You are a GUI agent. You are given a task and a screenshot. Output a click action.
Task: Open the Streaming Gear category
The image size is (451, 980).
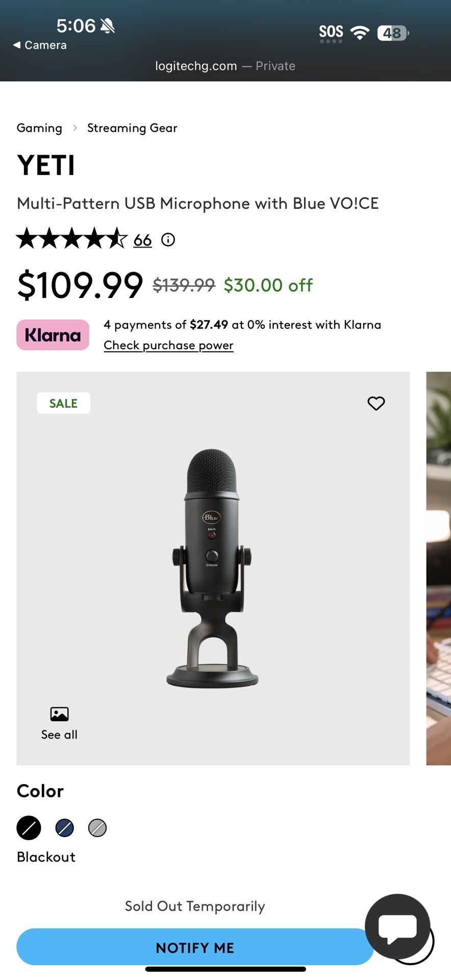[132, 128]
